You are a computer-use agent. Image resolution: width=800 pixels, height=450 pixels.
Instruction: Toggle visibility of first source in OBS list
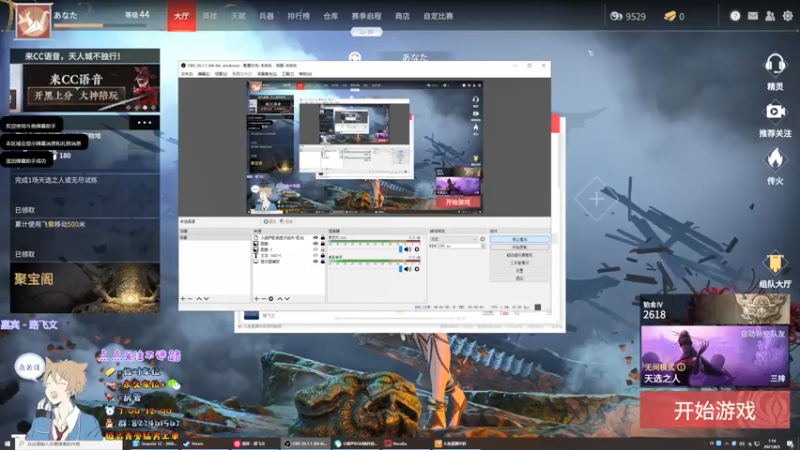[x=315, y=238]
